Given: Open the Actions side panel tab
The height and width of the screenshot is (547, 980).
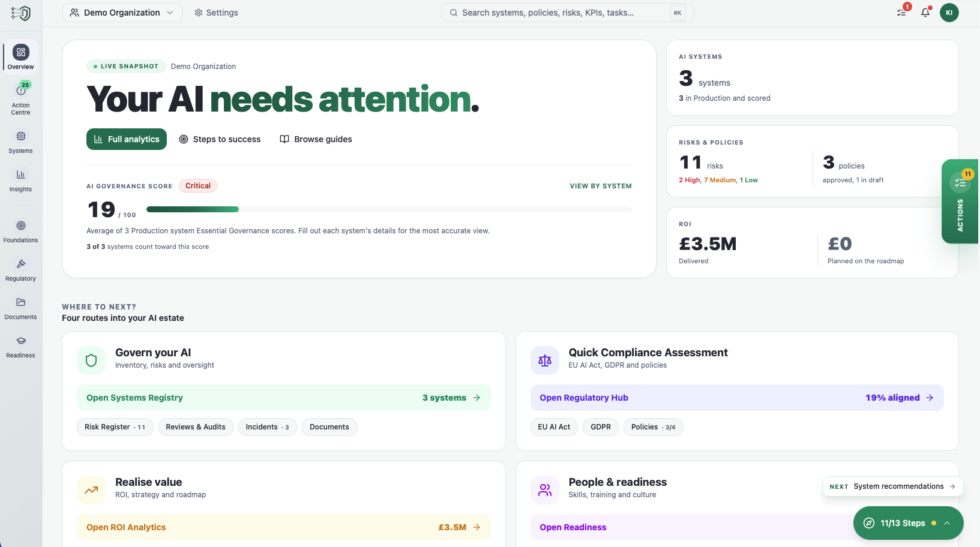Looking at the screenshot, I should (x=960, y=202).
